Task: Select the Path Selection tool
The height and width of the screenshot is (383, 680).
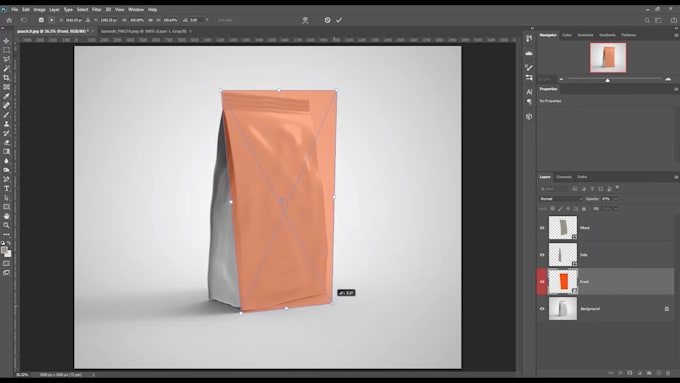Action: [6, 198]
